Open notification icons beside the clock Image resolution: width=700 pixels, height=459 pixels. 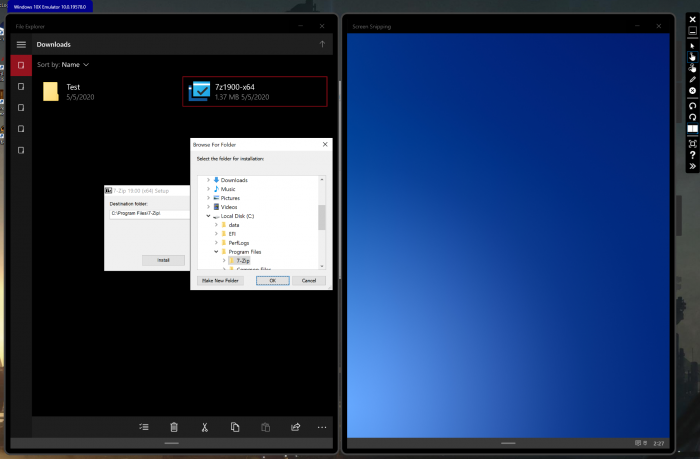[x=641, y=443]
